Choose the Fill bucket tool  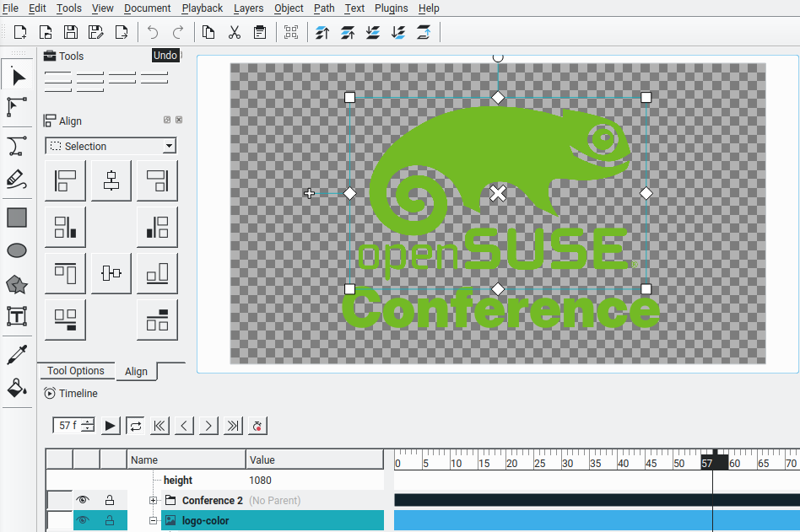tap(17, 389)
